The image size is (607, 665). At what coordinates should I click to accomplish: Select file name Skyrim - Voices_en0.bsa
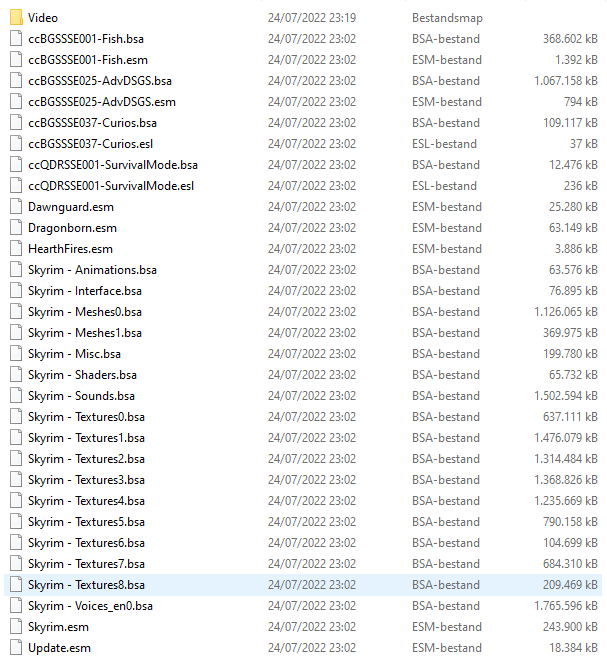[90, 606]
